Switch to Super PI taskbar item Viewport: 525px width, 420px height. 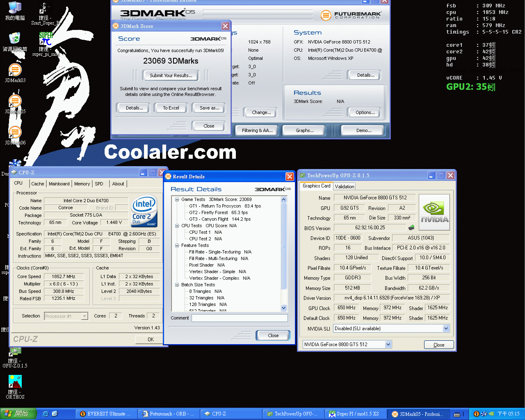click(356, 414)
